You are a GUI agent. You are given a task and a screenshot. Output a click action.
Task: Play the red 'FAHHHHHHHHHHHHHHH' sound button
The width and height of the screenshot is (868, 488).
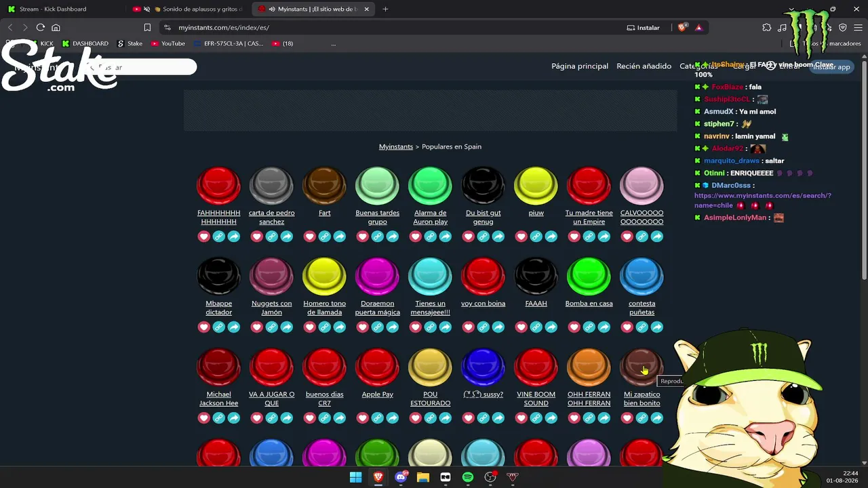point(219,186)
